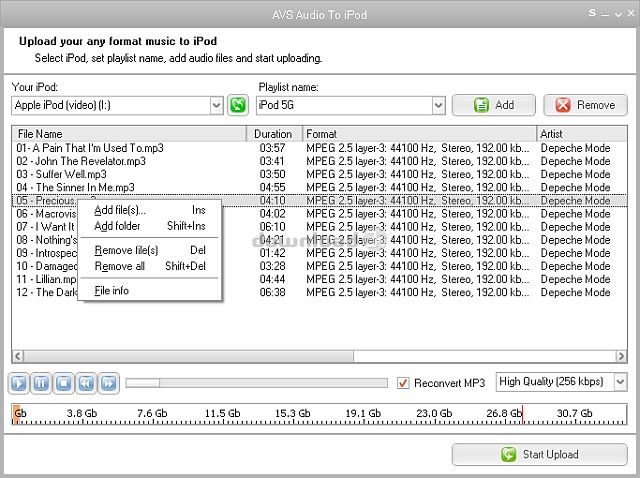Start the upload to iPod
Viewport: 640px width, 478px height.
(x=540, y=454)
